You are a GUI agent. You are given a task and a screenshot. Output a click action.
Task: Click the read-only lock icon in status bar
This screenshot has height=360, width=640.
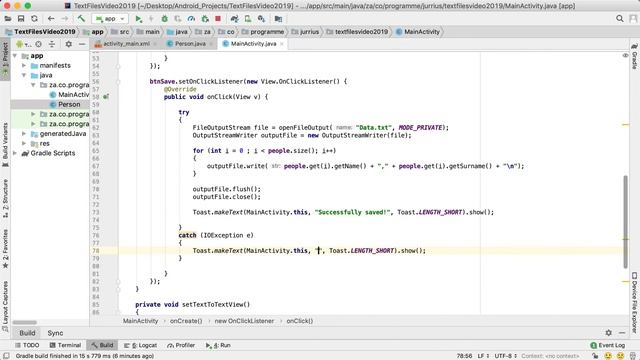tap(595, 356)
